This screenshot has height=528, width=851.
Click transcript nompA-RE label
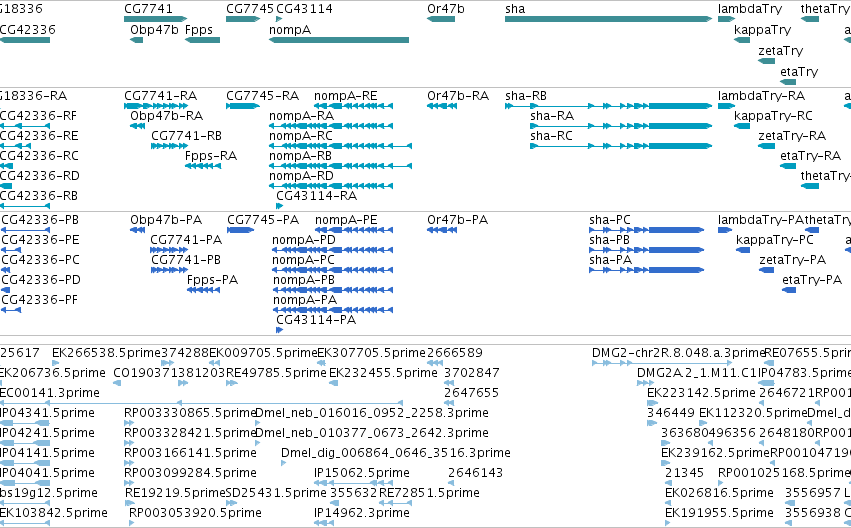345,96
